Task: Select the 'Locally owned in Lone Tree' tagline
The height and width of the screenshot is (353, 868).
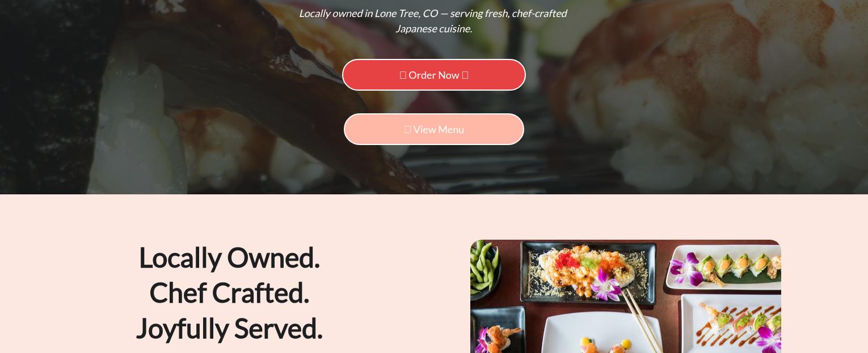Action: pos(433,14)
